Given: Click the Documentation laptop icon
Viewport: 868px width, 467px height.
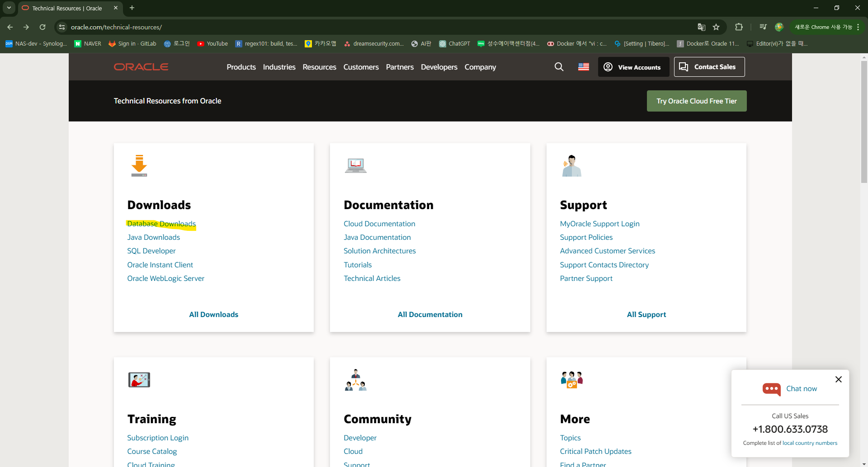Looking at the screenshot, I should pos(356,165).
